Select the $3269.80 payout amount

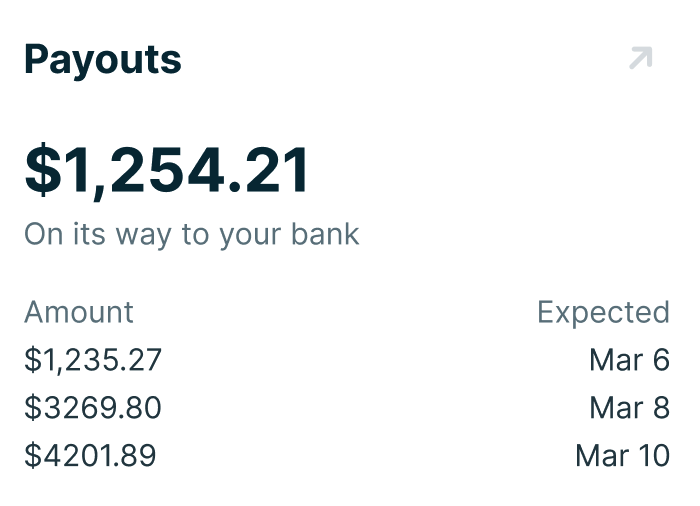93,408
